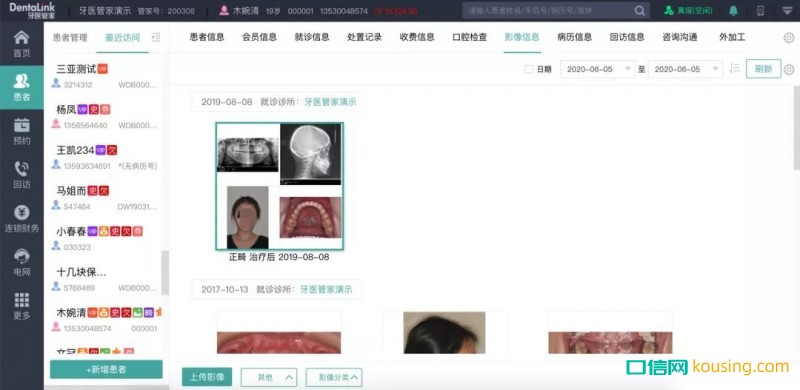Image resolution: width=800 pixels, height=390 pixels.
Task: Click the +新增患者 button
Action: pos(106,370)
